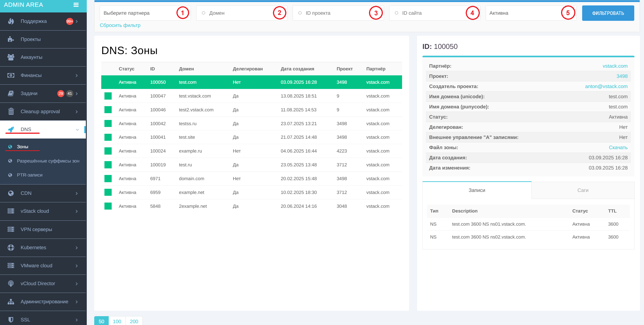Click the Support flame icon in sidebar
644x325 pixels.
tap(11, 21)
